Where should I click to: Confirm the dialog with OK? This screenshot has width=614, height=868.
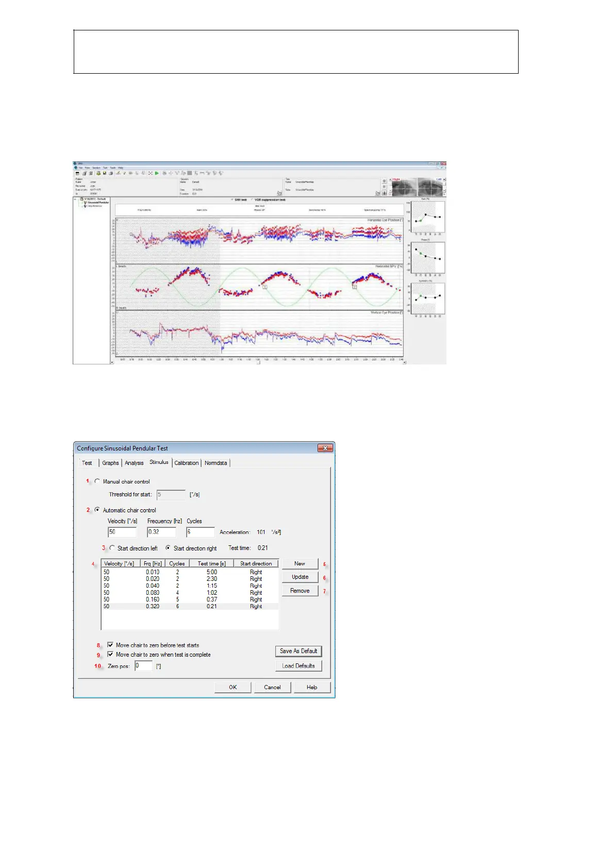[x=233, y=687]
